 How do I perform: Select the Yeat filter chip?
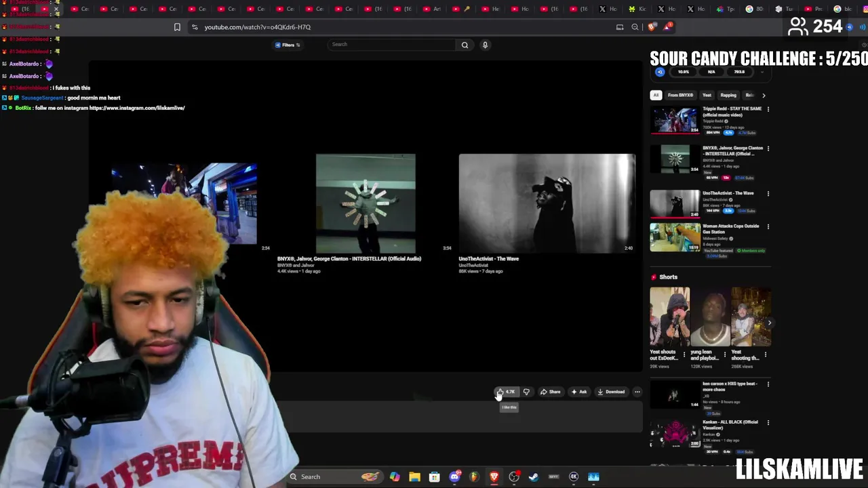click(707, 96)
